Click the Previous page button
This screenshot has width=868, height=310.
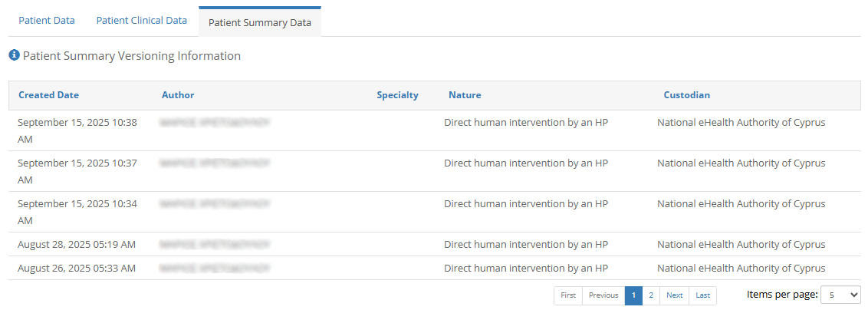coord(603,295)
